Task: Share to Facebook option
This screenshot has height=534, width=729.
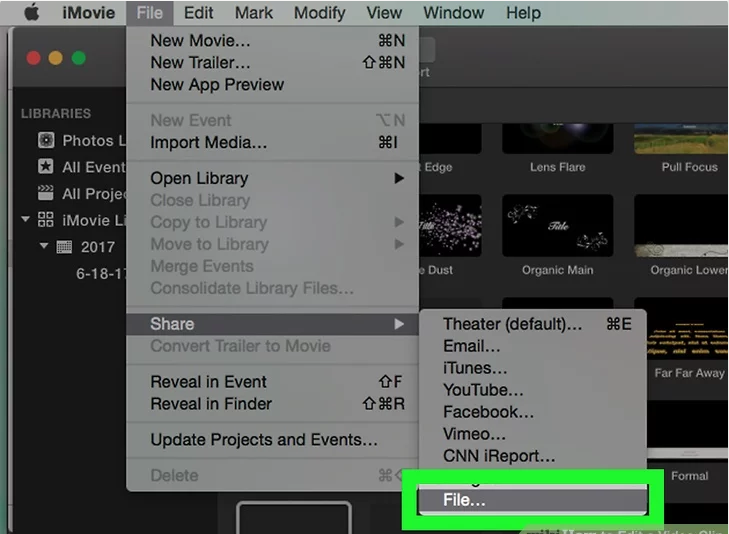Action: (x=533, y=412)
